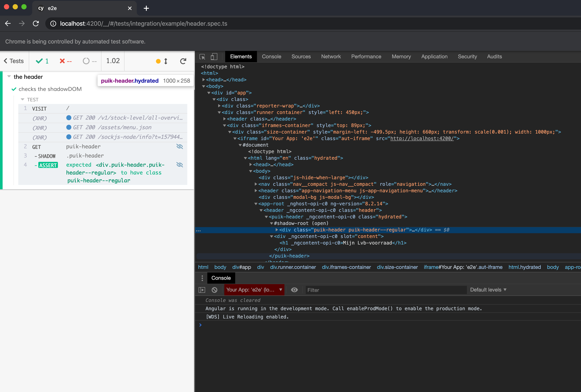This screenshot has width=581, height=392.
Task: Click the eye-slash icon on GET puik-header
Action: pyautogui.click(x=180, y=146)
